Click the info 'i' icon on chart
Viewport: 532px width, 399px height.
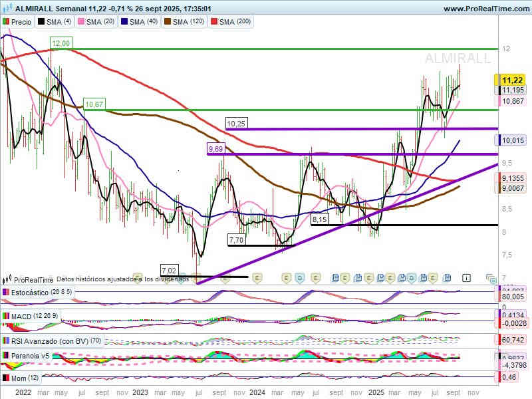467,278
